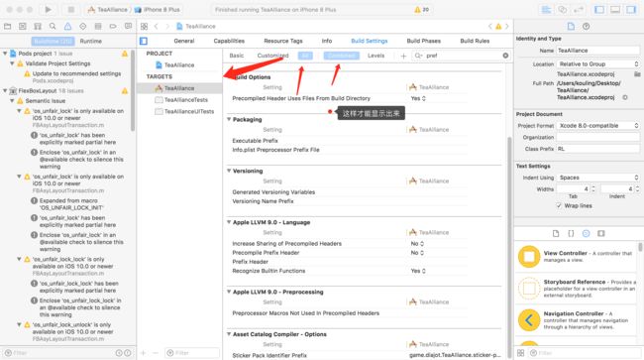Select the Issue navigator warning icon
This screenshot has width=644, height=360.
click(x=67, y=27)
